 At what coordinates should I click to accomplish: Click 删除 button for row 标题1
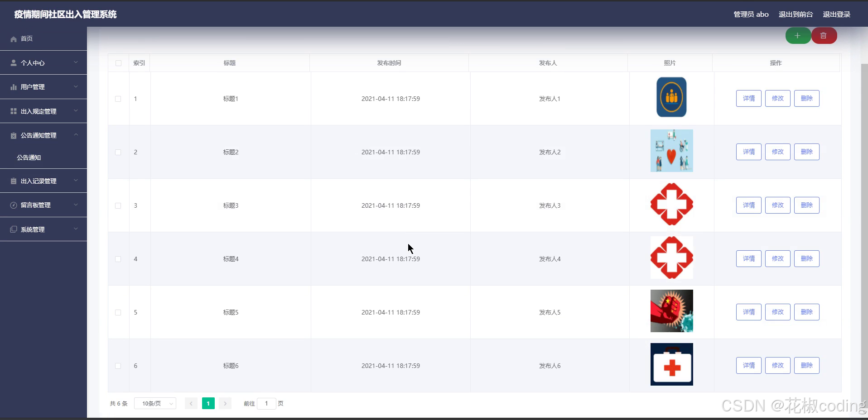point(807,98)
